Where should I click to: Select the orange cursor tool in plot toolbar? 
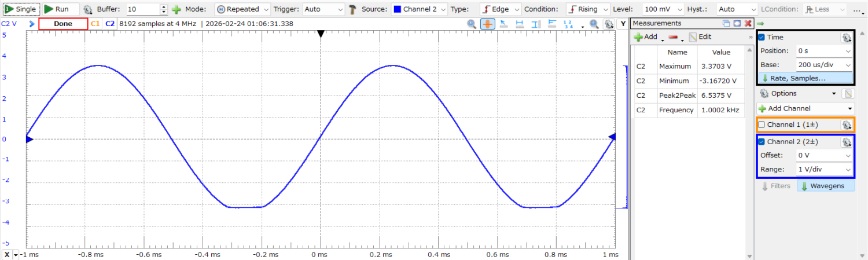488,24
